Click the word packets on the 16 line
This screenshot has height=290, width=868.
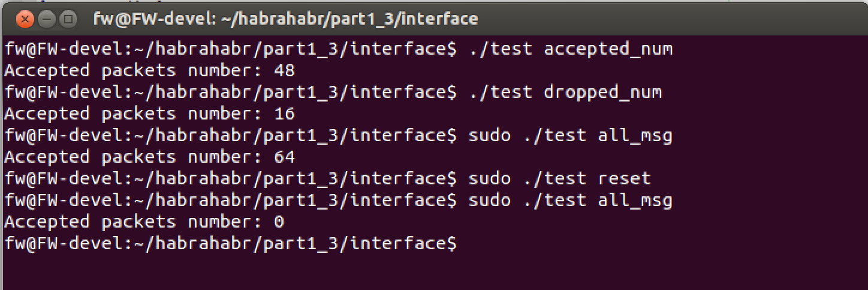click(138, 114)
